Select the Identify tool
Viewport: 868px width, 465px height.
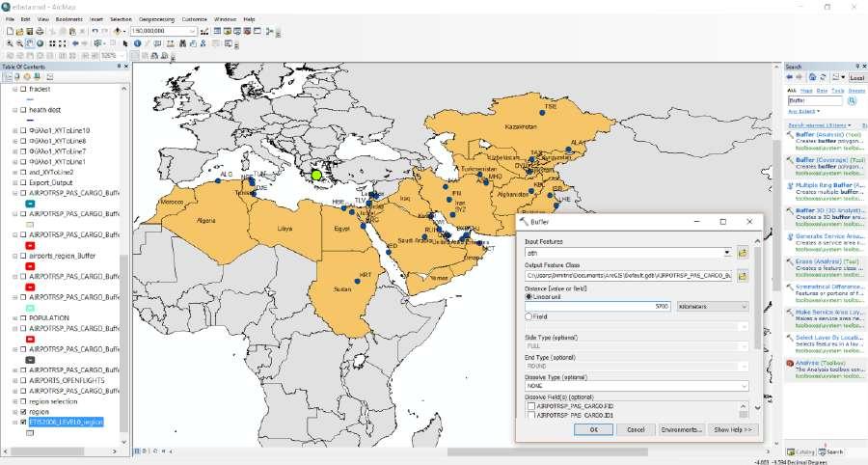click(137, 43)
